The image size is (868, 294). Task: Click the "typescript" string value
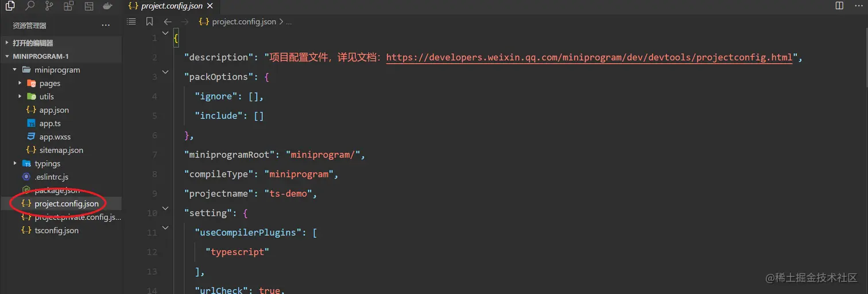237,252
